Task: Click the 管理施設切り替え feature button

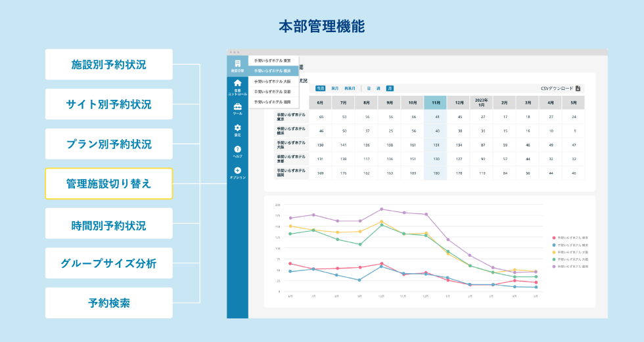Action: pos(108,184)
